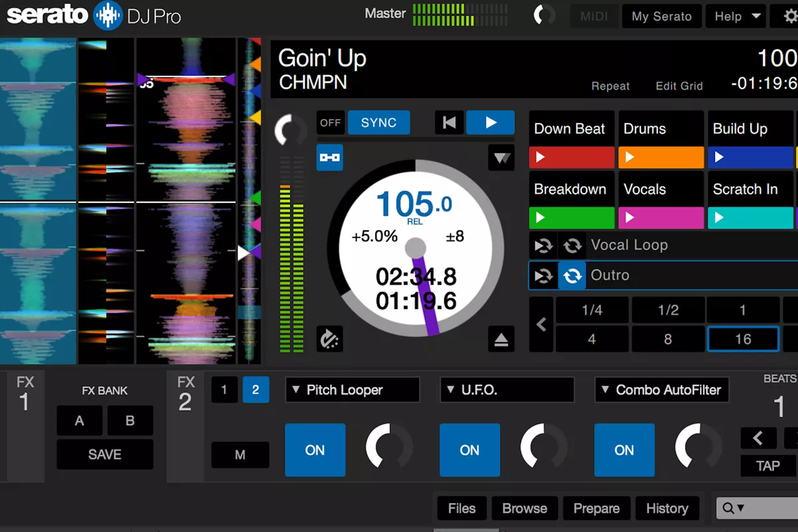Open the Combo AutoFilter dropdown
798x532 pixels.
(661, 390)
